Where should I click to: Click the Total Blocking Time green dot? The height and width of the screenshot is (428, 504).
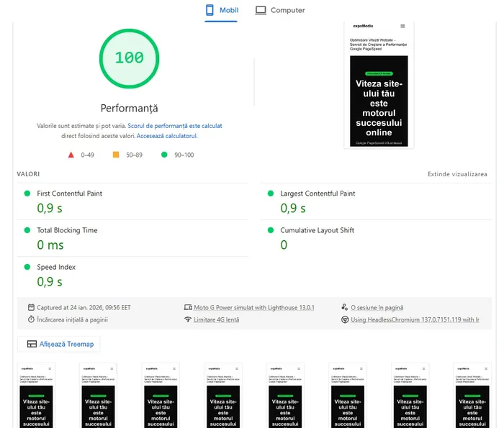[x=27, y=230]
